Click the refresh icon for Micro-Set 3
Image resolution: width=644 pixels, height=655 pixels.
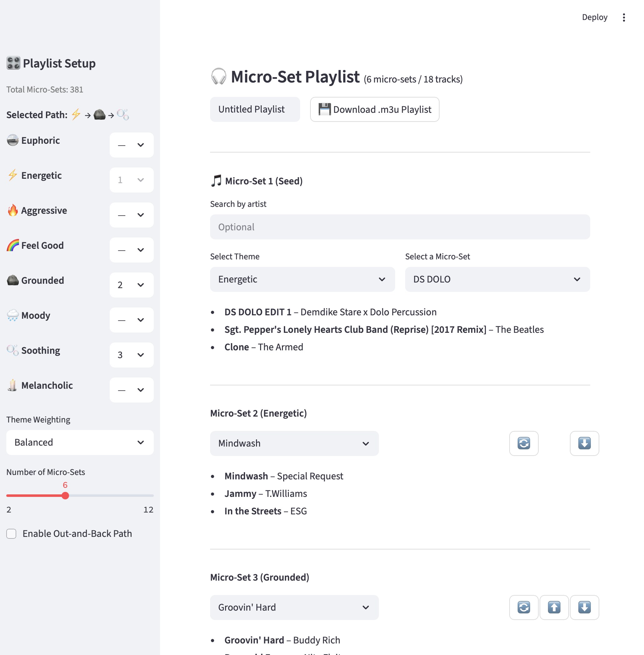(524, 607)
